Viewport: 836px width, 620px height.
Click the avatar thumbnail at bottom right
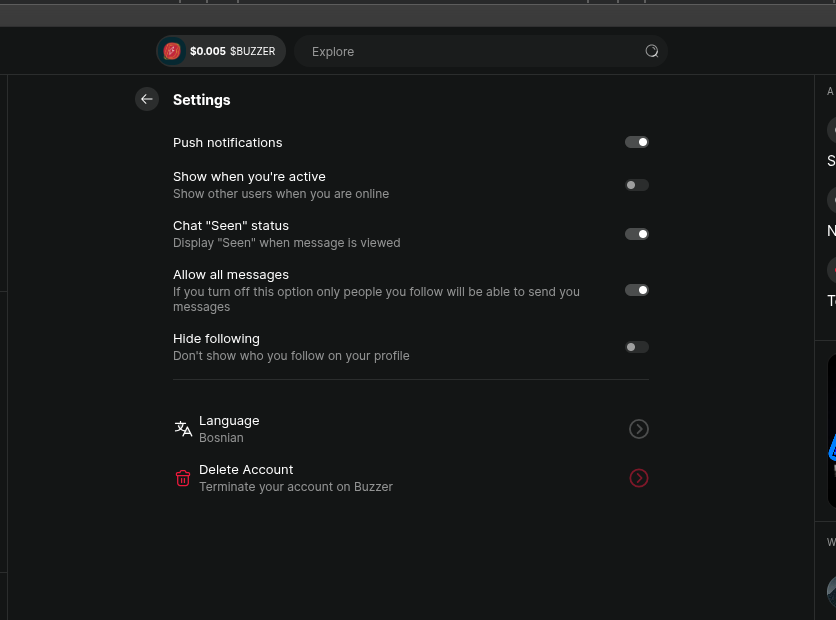[x=831, y=592]
